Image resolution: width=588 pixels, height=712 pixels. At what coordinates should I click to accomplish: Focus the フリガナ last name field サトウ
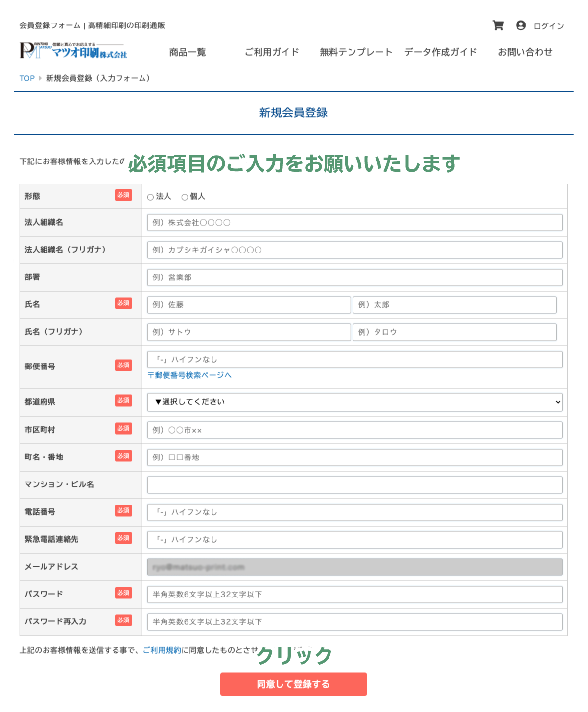[x=249, y=332]
